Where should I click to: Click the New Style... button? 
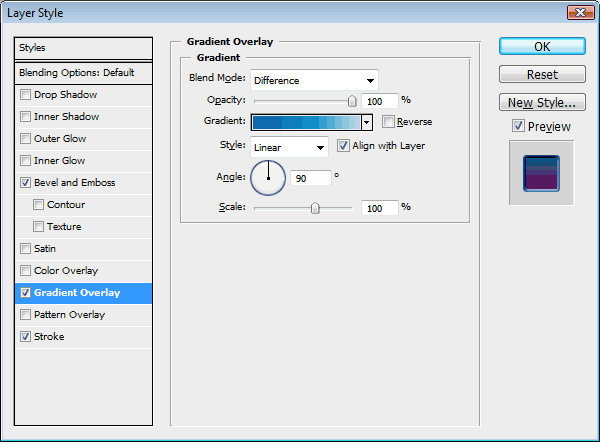click(x=542, y=102)
